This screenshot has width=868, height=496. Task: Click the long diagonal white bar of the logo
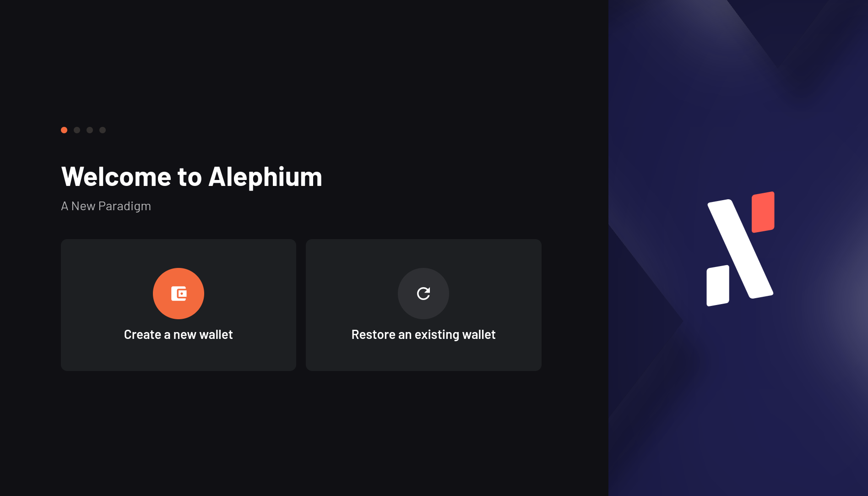click(x=740, y=249)
